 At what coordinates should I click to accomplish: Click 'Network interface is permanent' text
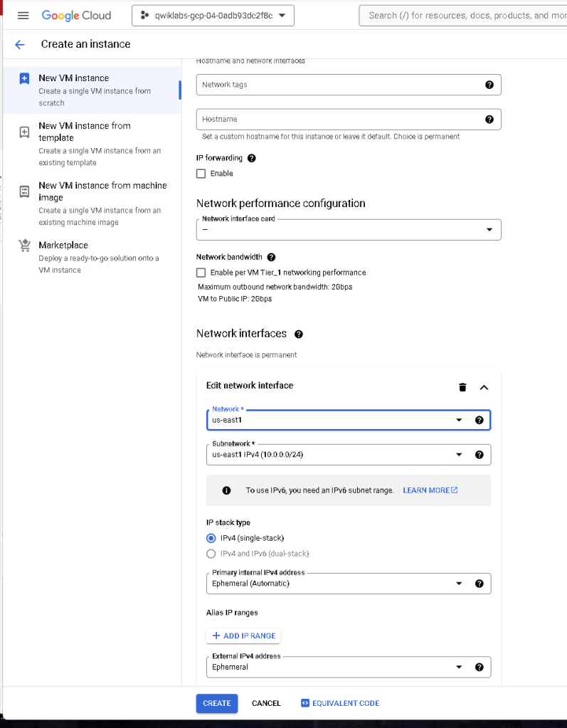click(246, 355)
